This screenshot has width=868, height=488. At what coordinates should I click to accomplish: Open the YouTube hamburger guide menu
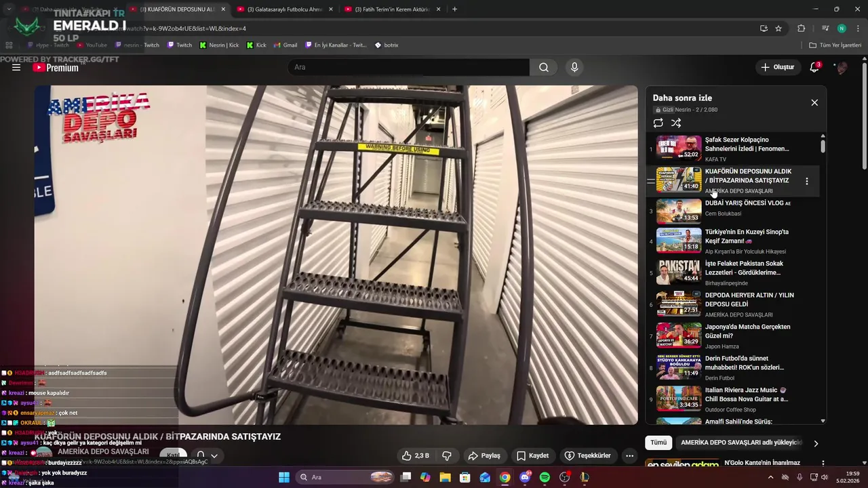(x=16, y=67)
